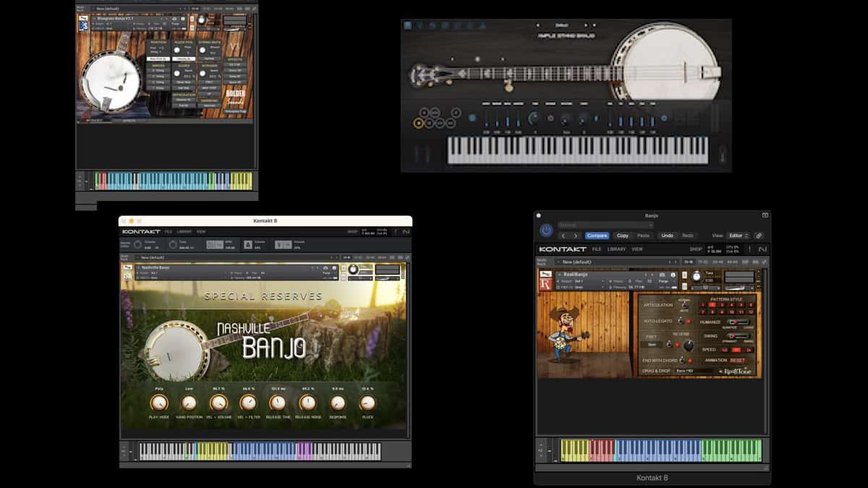Open the preset dropdown at top of Banjo window
The height and width of the screenshot is (488, 868).
coord(606,225)
